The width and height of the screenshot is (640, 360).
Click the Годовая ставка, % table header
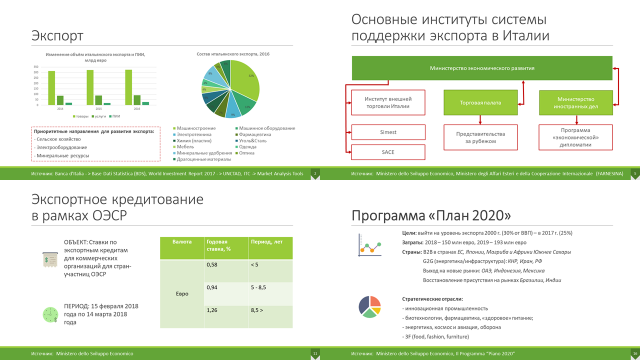point(226,248)
